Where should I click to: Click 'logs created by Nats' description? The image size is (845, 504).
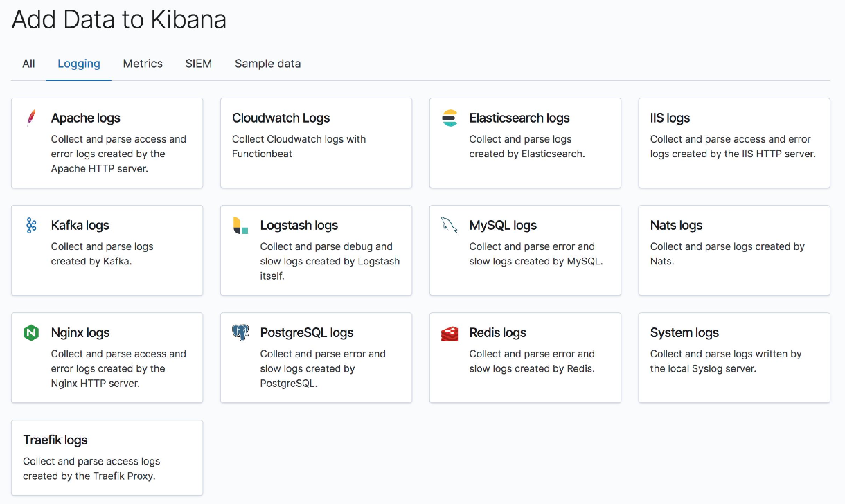click(727, 254)
